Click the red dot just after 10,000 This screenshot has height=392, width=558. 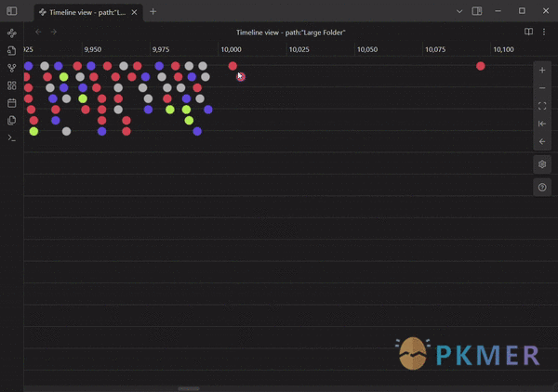[x=232, y=66]
